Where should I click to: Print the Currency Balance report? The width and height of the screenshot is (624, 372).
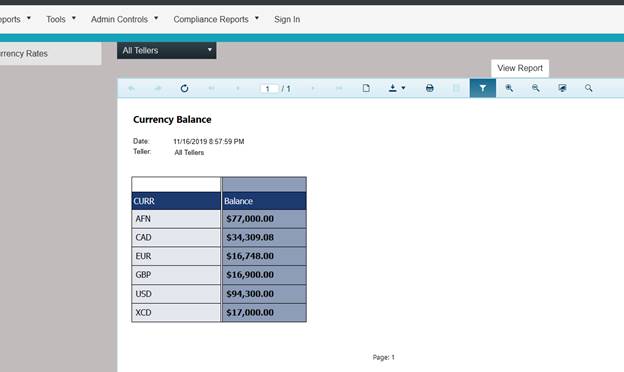(429, 88)
